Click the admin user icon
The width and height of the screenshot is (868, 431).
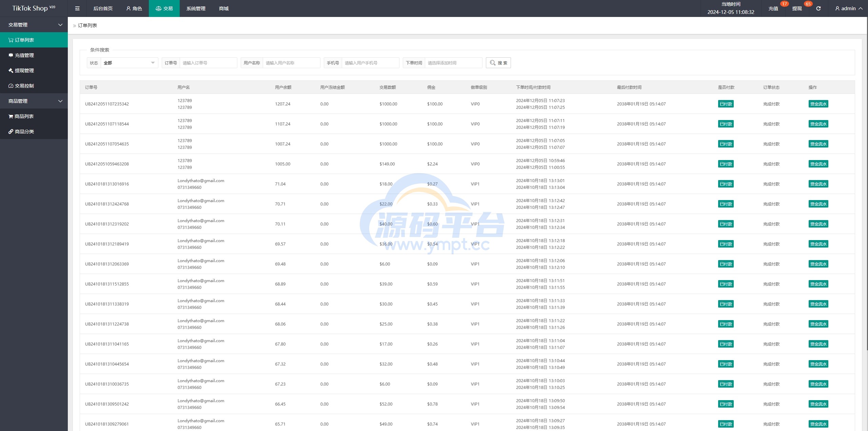[x=837, y=8]
